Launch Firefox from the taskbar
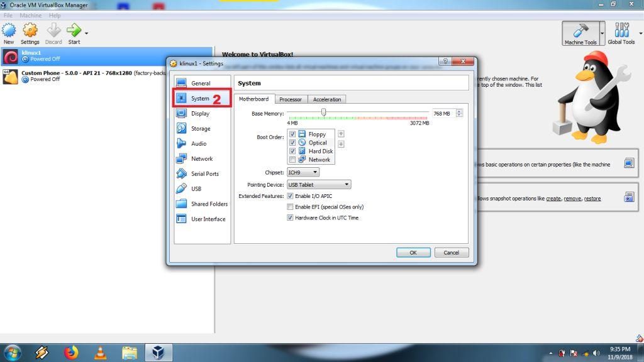Screen dimensions: 644x362 [70, 353]
